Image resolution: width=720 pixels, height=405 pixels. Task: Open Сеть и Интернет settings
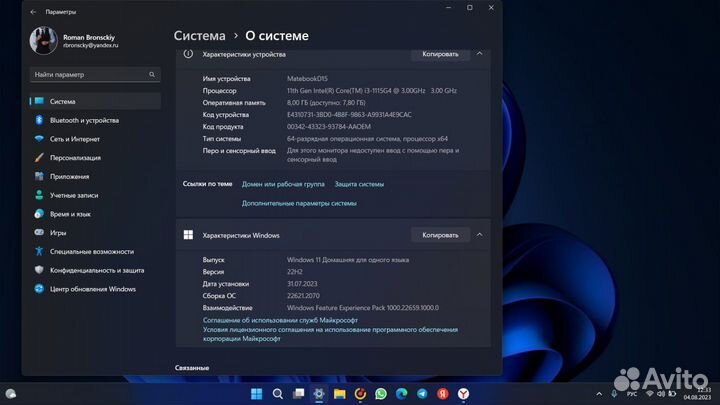95,139
